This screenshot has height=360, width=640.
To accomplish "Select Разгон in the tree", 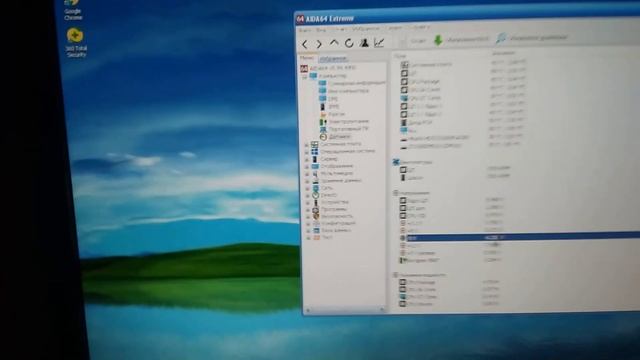I will click(x=337, y=114).
